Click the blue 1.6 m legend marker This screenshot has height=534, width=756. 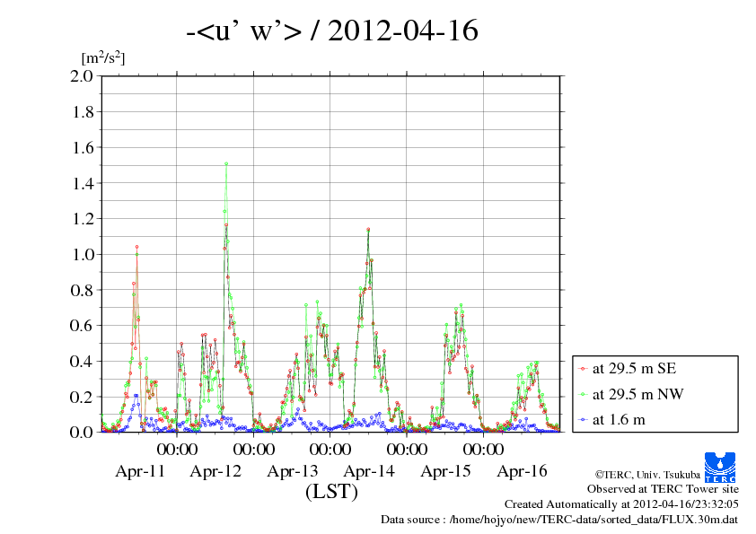click(x=583, y=420)
